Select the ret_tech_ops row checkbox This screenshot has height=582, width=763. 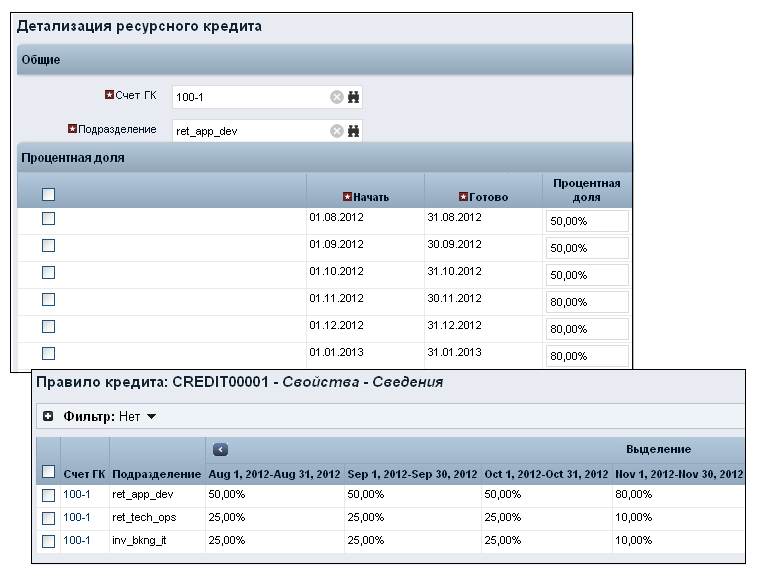pyautogui.click(x=48, y=518)
